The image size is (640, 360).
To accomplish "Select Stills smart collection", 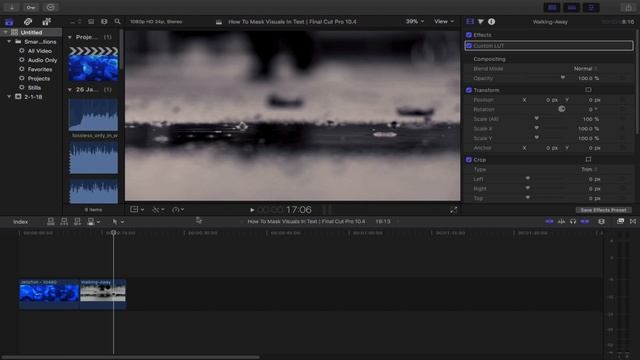I will tap(34, 88).
